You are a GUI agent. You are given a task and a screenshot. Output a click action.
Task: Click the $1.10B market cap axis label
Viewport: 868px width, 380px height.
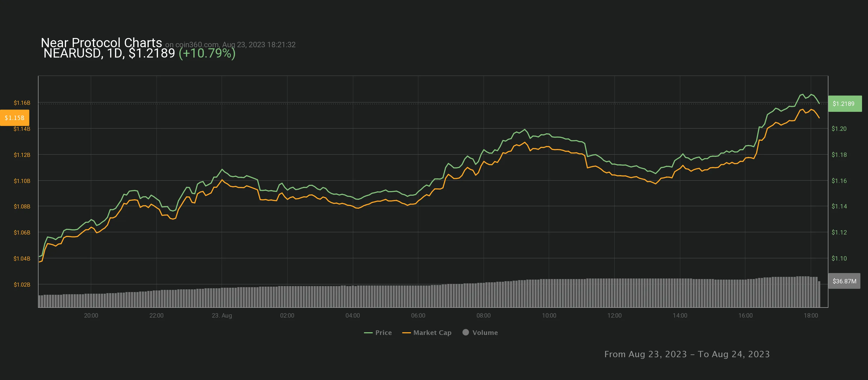22,181
